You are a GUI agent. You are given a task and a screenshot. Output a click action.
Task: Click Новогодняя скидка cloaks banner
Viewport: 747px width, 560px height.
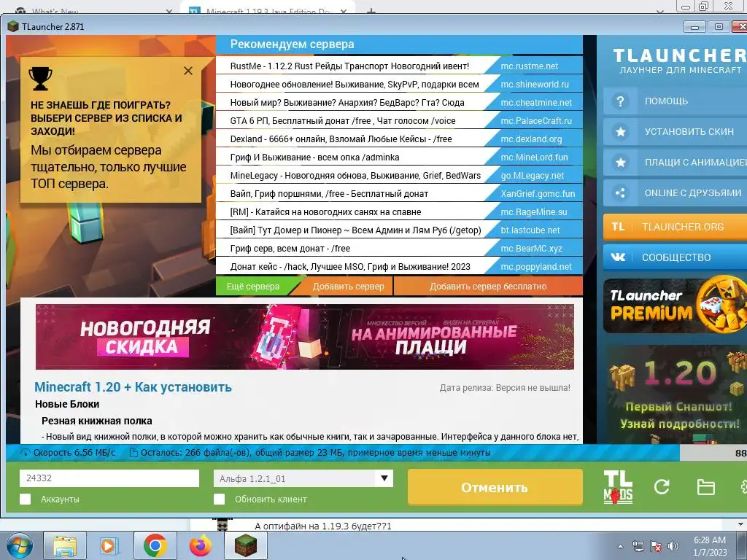tap(304, 337)
